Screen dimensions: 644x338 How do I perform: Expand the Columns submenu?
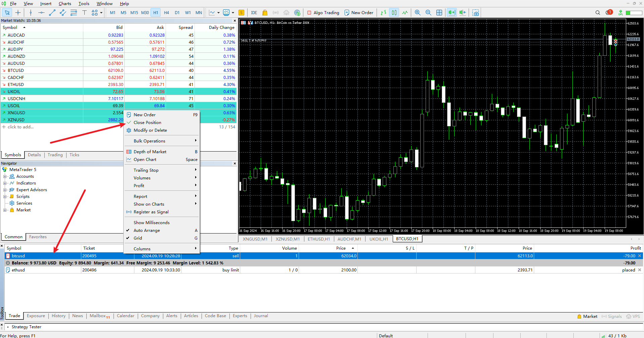point(162,249)
